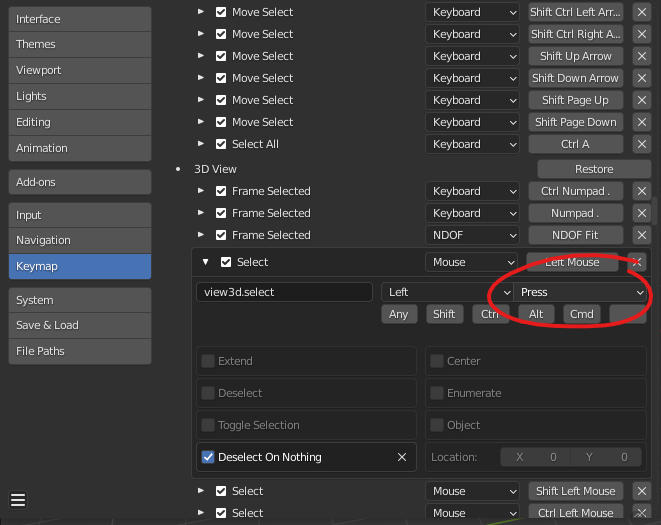661x525 pixels.
Task: Remove the Shift Down Arrow Move Select keymap
Action: pos(642,78)
